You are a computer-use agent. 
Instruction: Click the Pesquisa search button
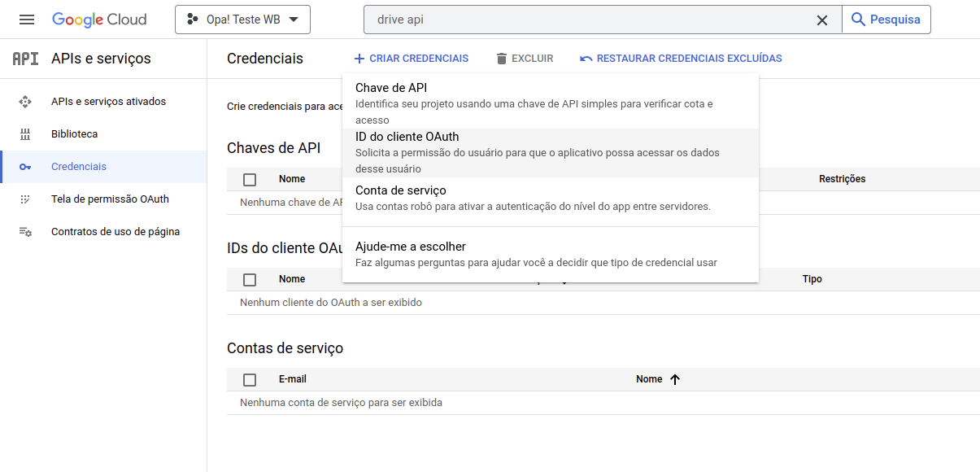(x=886, y=20)
